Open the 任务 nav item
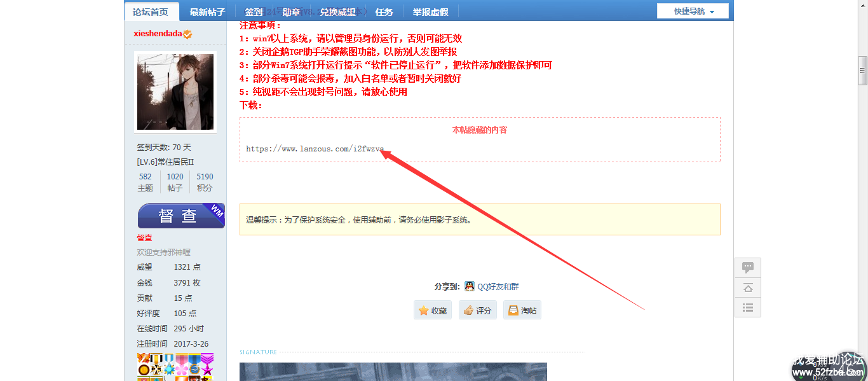 (384, 12)
